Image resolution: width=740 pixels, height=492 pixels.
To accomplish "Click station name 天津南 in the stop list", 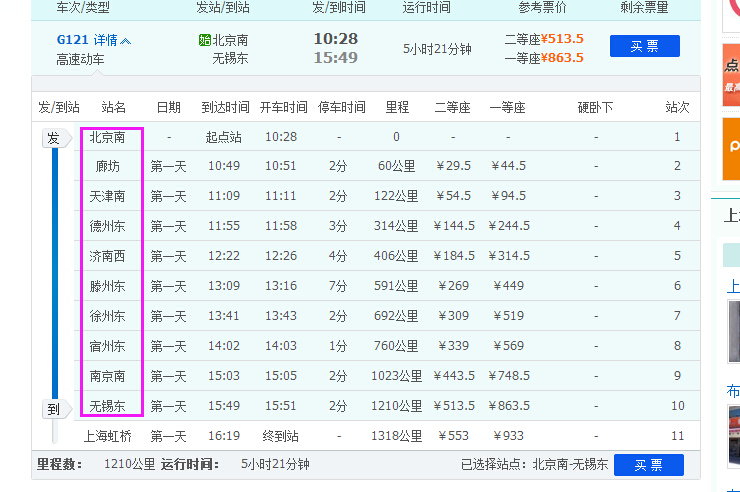I will click(x=108, y=196).
